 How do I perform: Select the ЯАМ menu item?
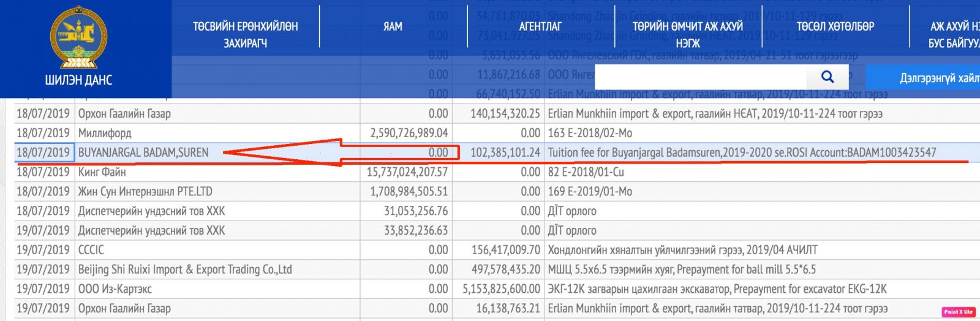[x=393, y=26]
